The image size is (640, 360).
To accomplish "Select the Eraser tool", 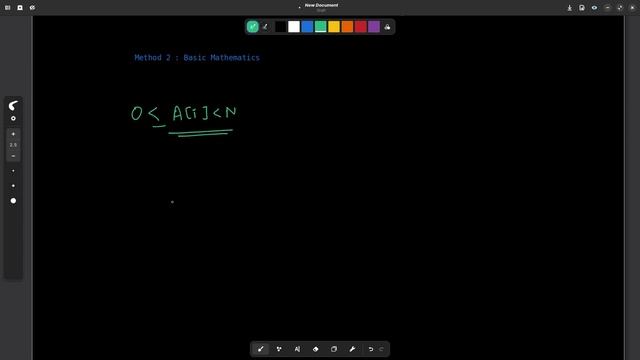I will 316,349.
